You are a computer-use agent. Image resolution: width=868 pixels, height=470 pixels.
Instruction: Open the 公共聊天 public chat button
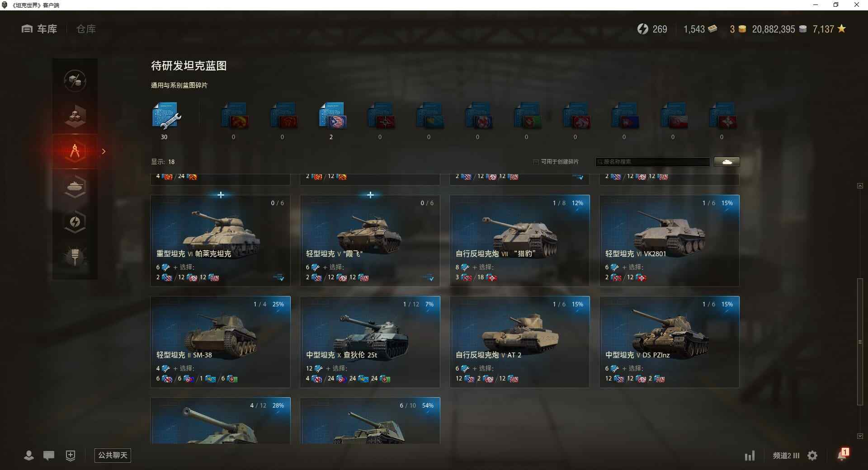[113, 455]
